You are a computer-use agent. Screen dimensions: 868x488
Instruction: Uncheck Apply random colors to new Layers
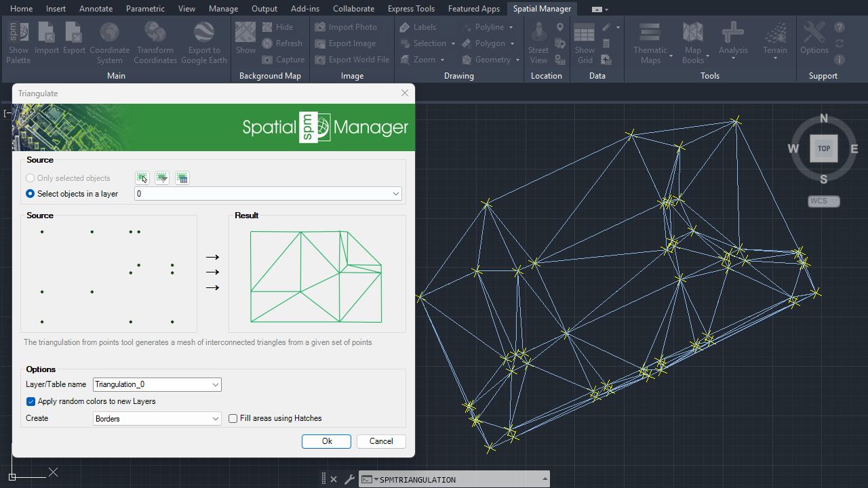31,401
